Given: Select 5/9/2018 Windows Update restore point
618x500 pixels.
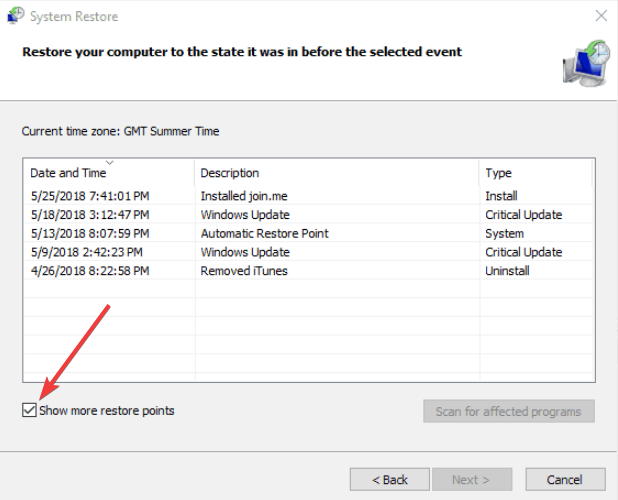Looking at the screenshot, I should [309, 252].
